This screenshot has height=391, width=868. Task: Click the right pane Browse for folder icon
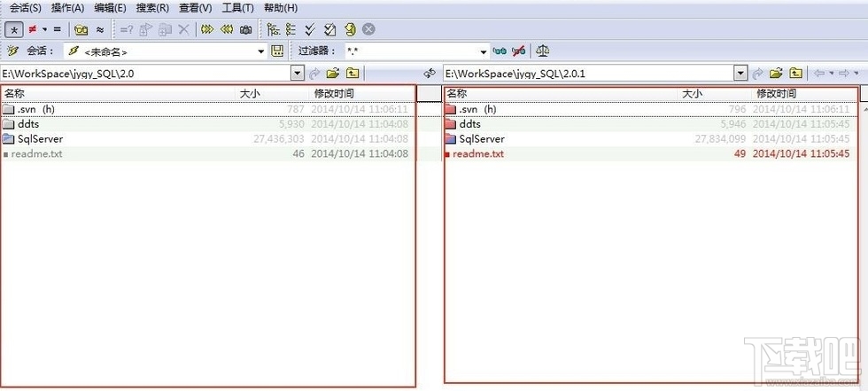coord(776,73)
